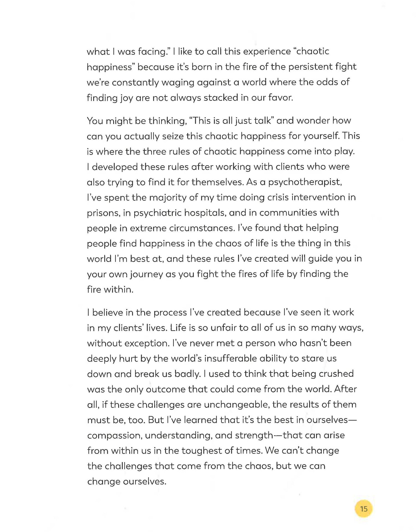Click the phrase "constantly waging"
The width and height of the screenshot is (416, 532).
153,82
